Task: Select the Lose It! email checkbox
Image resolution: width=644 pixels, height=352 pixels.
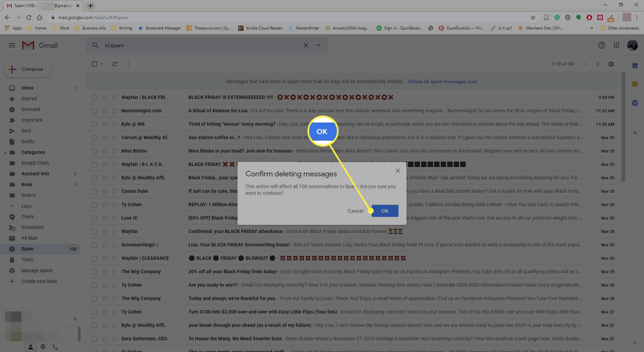Action: coord(95,218)
